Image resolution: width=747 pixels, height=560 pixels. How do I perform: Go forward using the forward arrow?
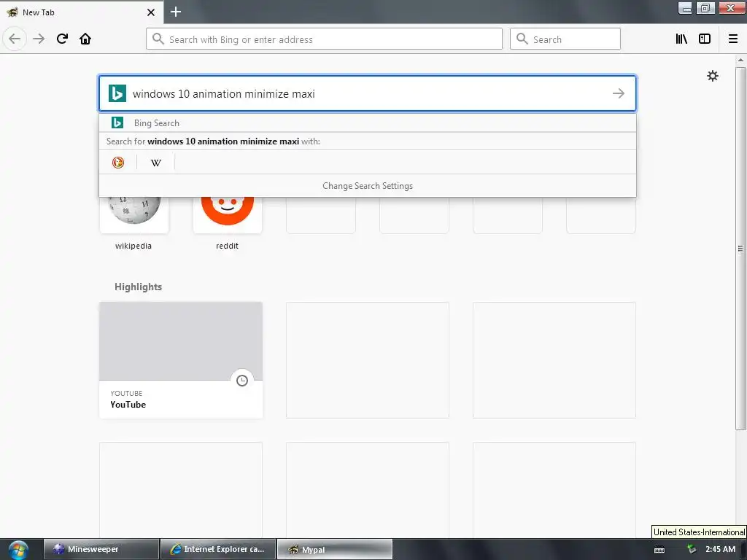click(x=39, y=39)
